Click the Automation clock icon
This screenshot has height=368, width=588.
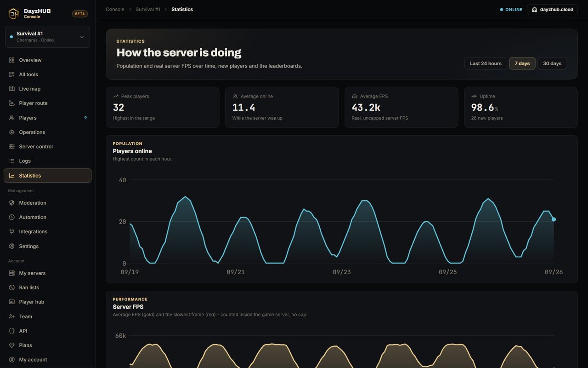(12, 217)
